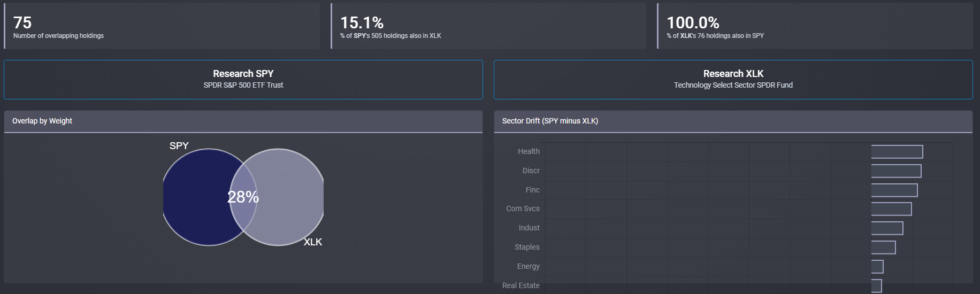The height and width of the screenshot is (294, 980).
Task: Click the 28% overlap label
Action: [x=243, y=197]
